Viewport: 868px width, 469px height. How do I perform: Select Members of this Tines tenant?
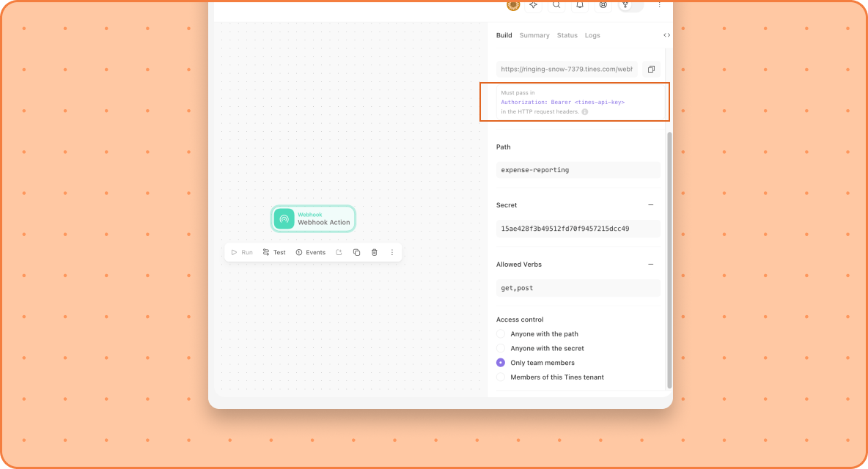[x=501, y=377]
